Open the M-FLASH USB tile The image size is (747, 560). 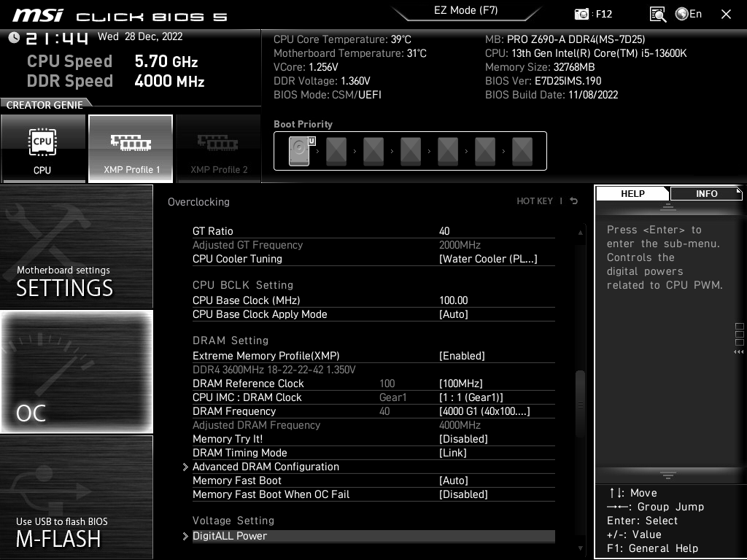point(77,497)
